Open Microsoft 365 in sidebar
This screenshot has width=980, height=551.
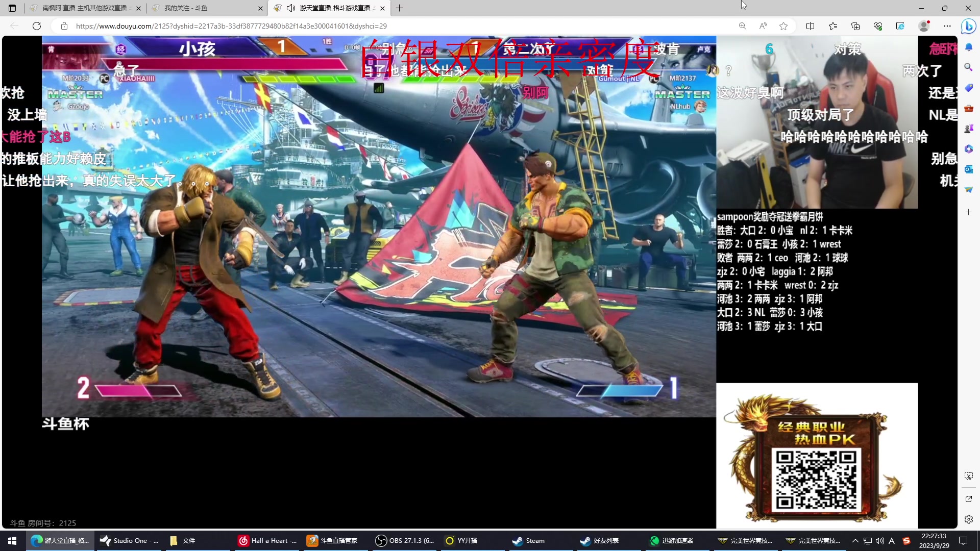click(x=968, y=149)
